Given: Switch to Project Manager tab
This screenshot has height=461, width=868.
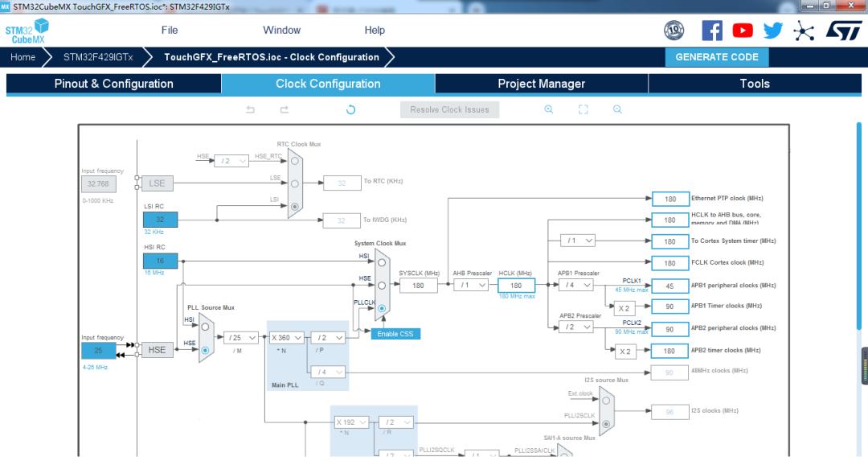Looking at the screenshot, I should 542,84.
